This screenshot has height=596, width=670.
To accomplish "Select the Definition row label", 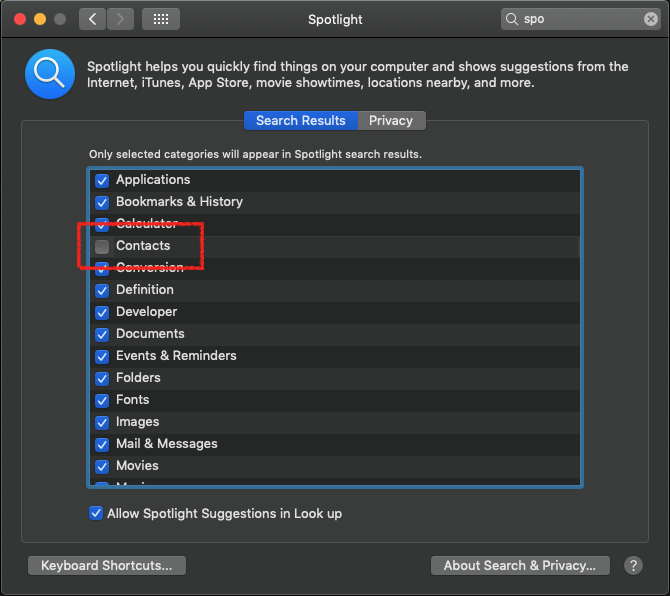I will (x=145, y=290).
